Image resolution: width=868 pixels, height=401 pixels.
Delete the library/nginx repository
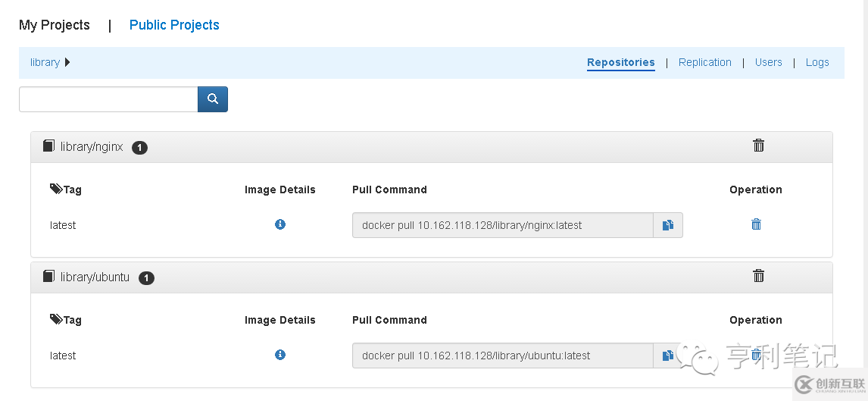click(758, 146)
